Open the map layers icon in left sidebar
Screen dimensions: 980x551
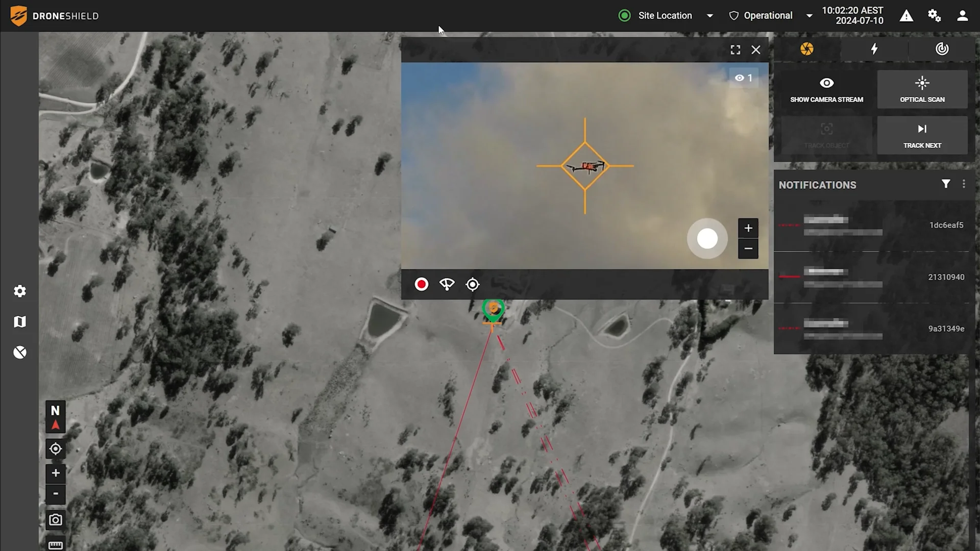click(20, 321)
